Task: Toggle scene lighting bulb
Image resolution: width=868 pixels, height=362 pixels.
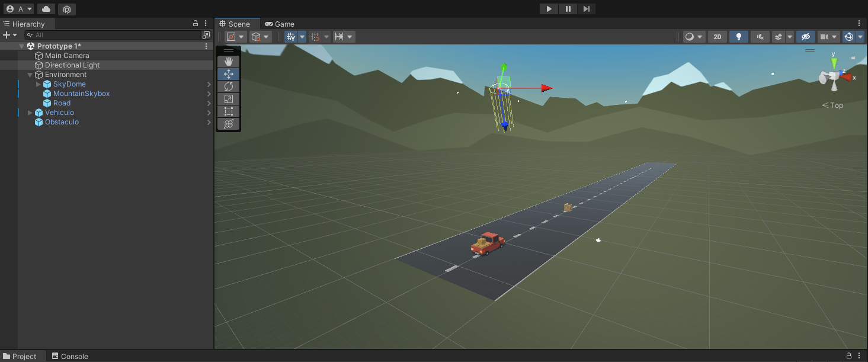Action: click(738, 37)
